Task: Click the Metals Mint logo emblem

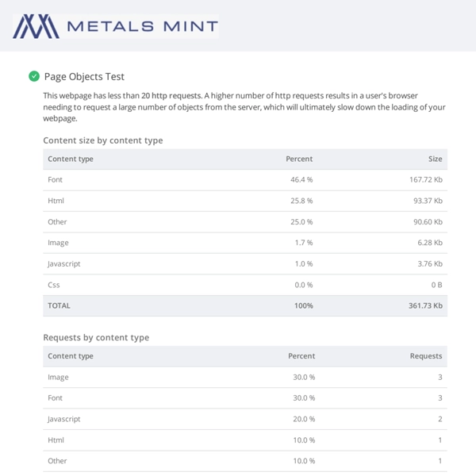Action: click(35, 26)
